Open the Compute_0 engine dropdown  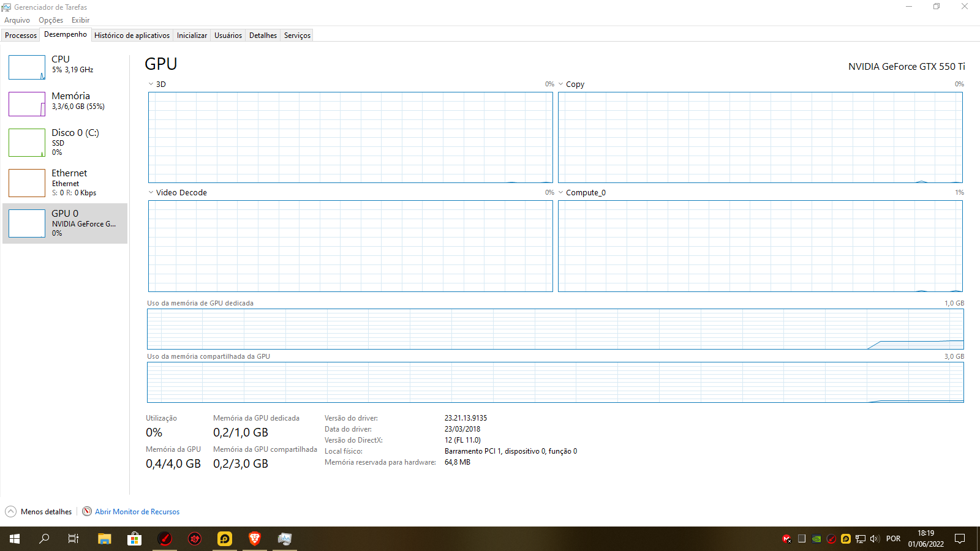click(x=560, y=193)
